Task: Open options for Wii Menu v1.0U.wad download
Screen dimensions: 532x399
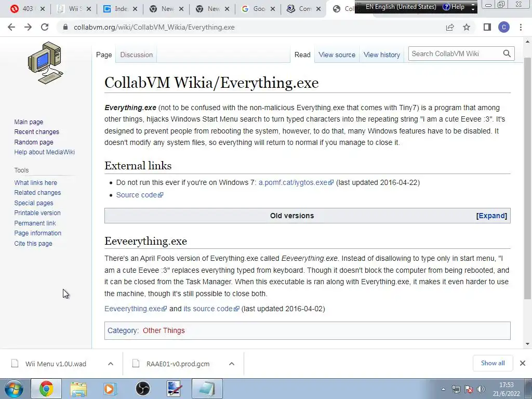Action: (111, 364)
